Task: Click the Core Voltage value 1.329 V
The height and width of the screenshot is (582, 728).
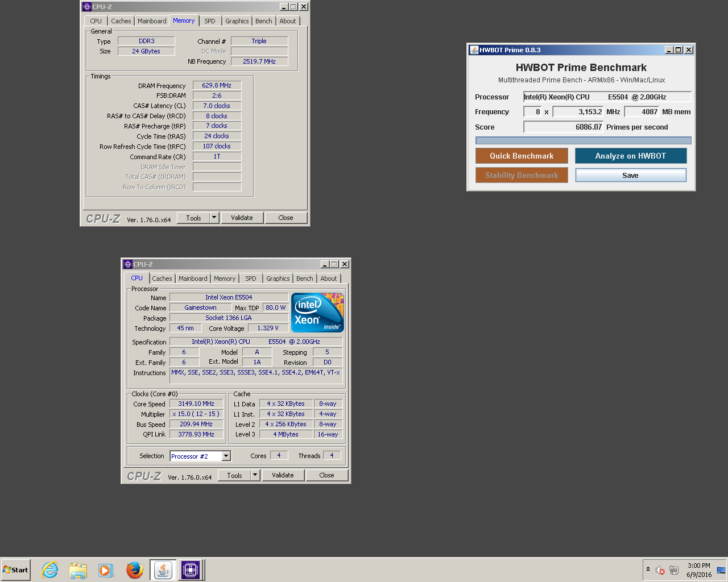Action: (x=268, y=328)
